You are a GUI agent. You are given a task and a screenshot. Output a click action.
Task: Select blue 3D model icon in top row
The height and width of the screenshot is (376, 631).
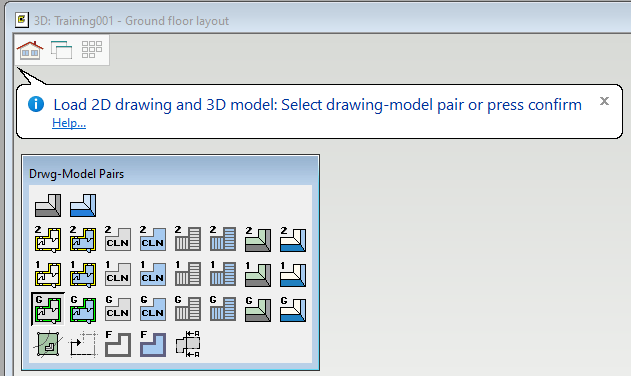[83, 205]
